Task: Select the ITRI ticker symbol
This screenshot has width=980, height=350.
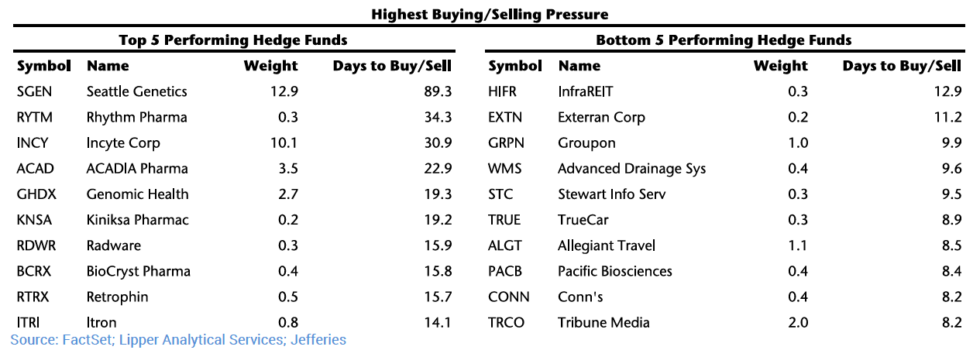Action: coord(29,323)
